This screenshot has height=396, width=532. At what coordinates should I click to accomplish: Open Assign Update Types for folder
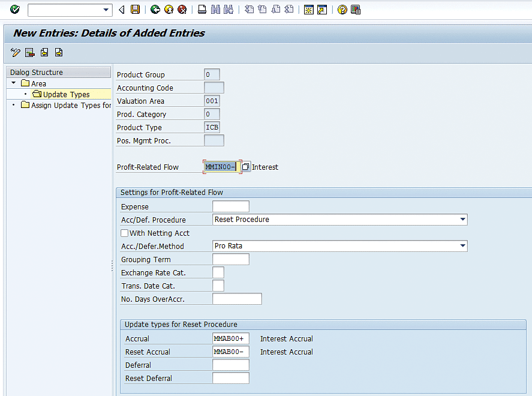[66, 105]
